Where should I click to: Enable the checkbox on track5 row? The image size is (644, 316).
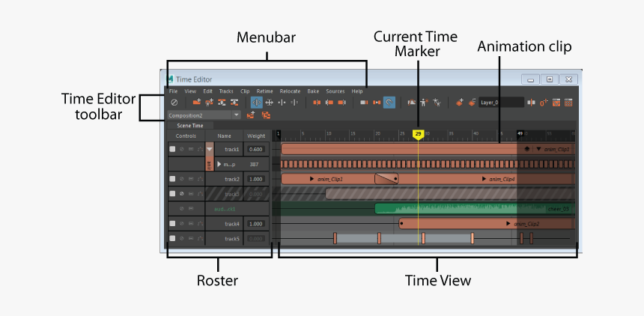(x=172, y=238)
